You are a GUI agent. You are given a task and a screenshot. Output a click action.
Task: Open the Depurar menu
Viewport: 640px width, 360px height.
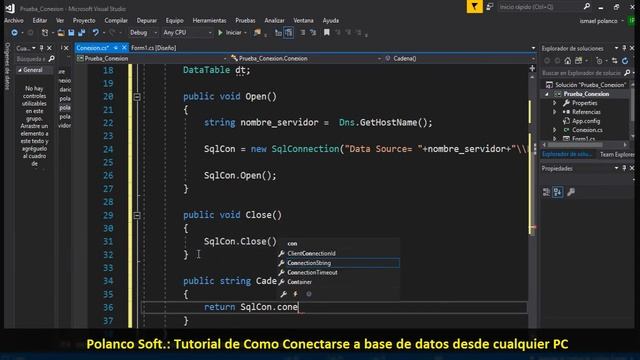pyautogui.click(x=147, y=20)
